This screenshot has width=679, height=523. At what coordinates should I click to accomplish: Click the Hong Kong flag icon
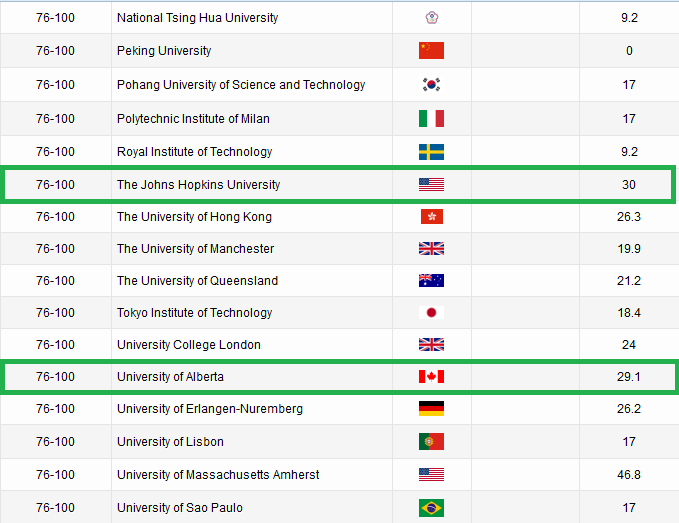(431, 217)
